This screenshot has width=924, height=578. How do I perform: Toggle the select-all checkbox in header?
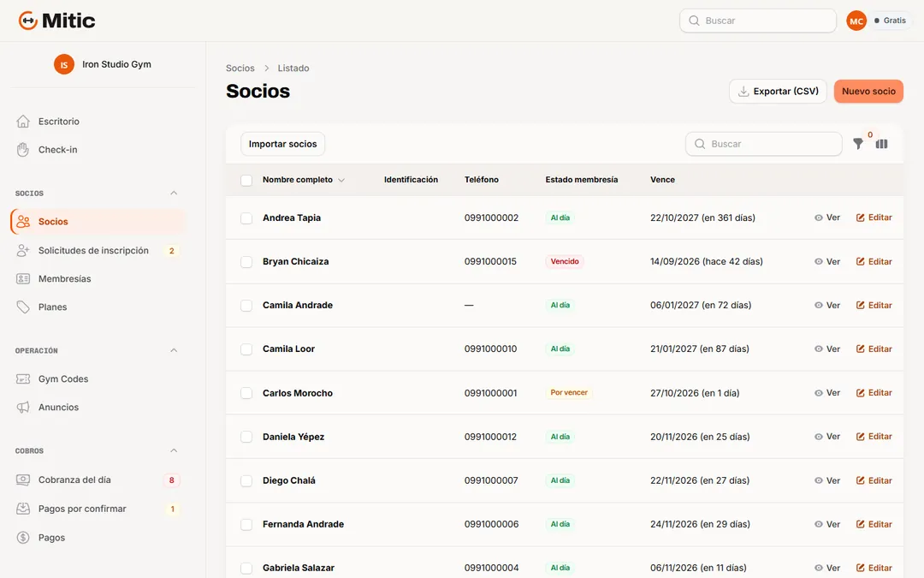(246, 180)
